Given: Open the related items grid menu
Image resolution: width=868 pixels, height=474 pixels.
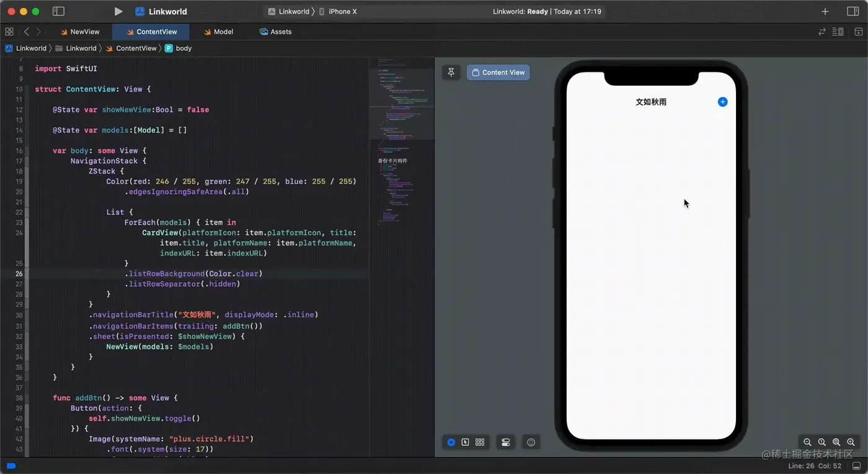Looking at the screenshot, I should (9, 32).
